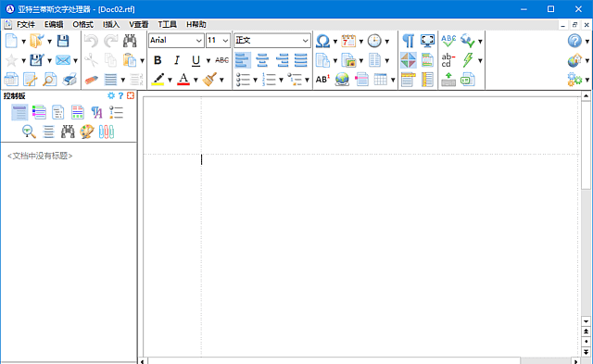Viewport: 593px width, 364px height.
Task: Toggle strikethrough ABC formatting
Action: pos(222,60)
